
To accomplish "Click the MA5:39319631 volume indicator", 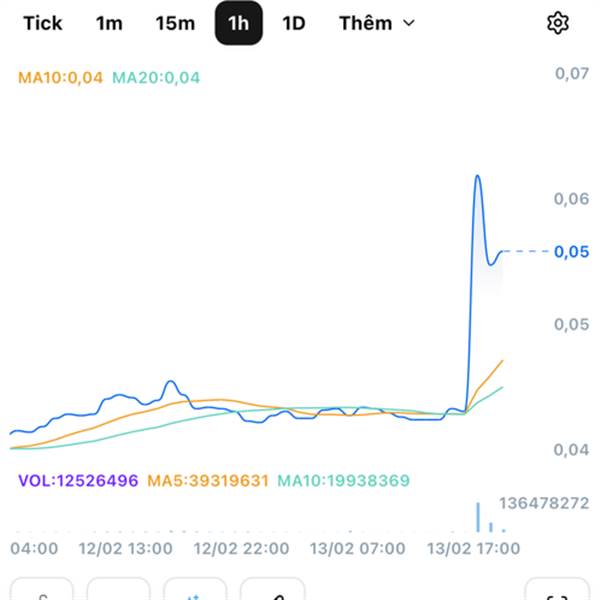I will [x=208, y=481].
